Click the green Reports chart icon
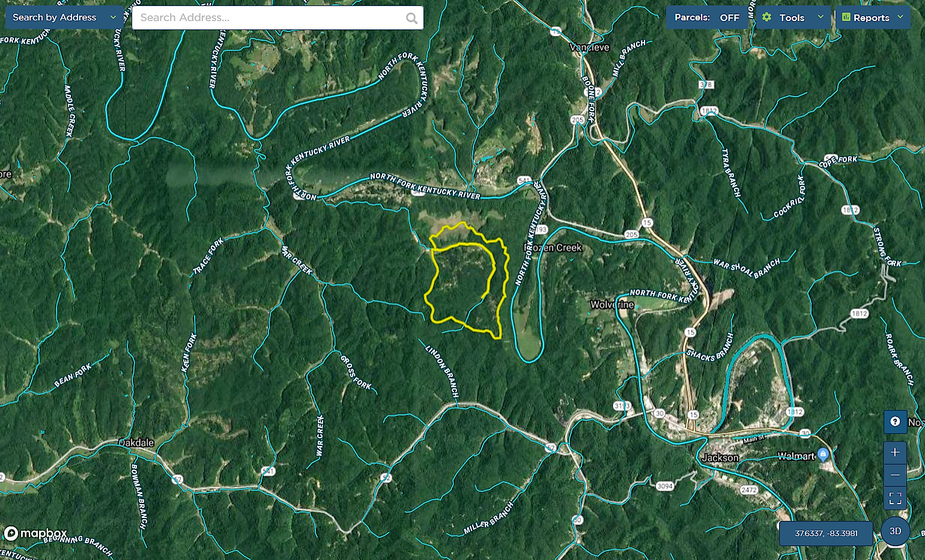 (846, 17)
